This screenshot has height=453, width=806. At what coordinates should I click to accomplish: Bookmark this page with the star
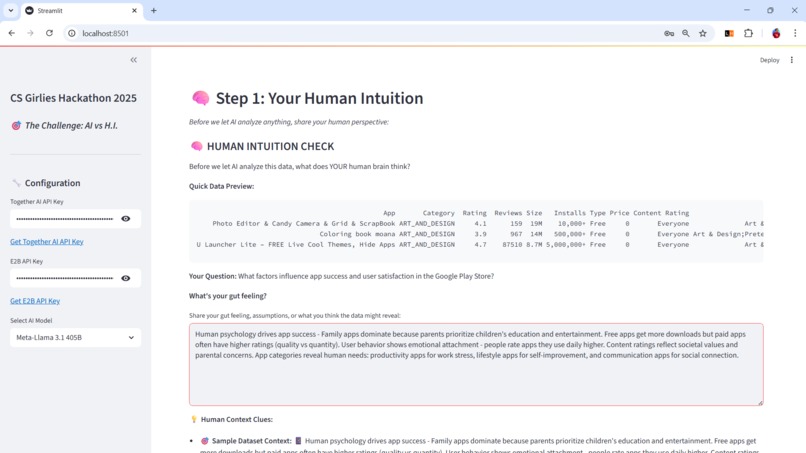pos(703,33)
